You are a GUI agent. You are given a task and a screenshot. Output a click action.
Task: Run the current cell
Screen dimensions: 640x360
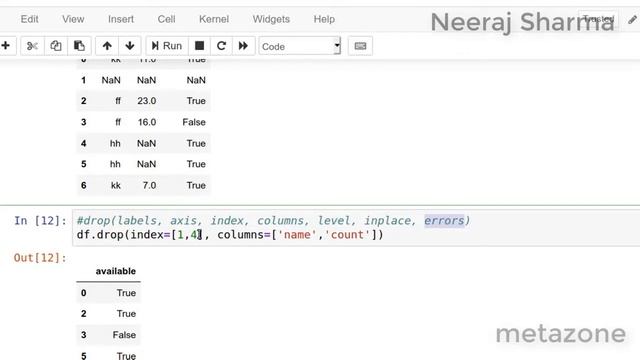tap(167, 46)
